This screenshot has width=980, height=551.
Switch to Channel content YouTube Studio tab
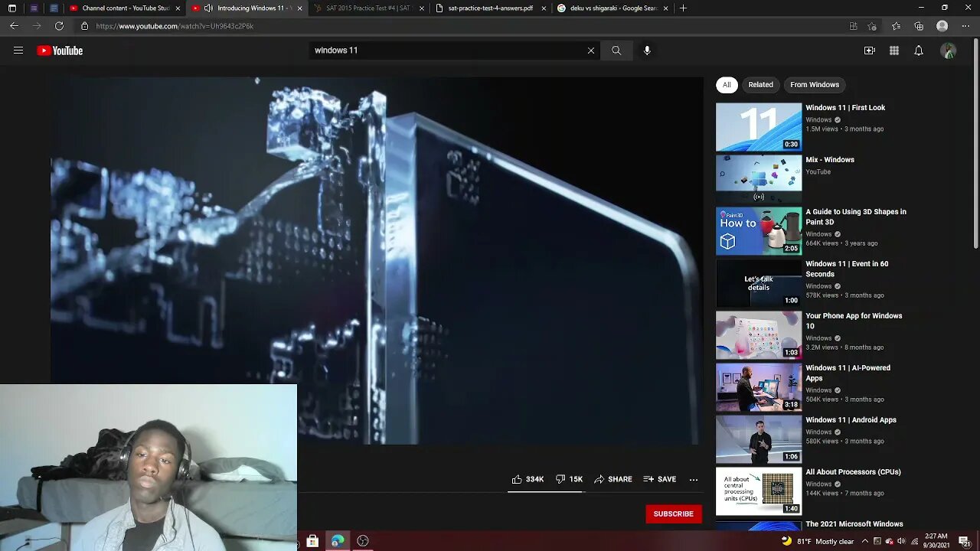tap(125, 8)
